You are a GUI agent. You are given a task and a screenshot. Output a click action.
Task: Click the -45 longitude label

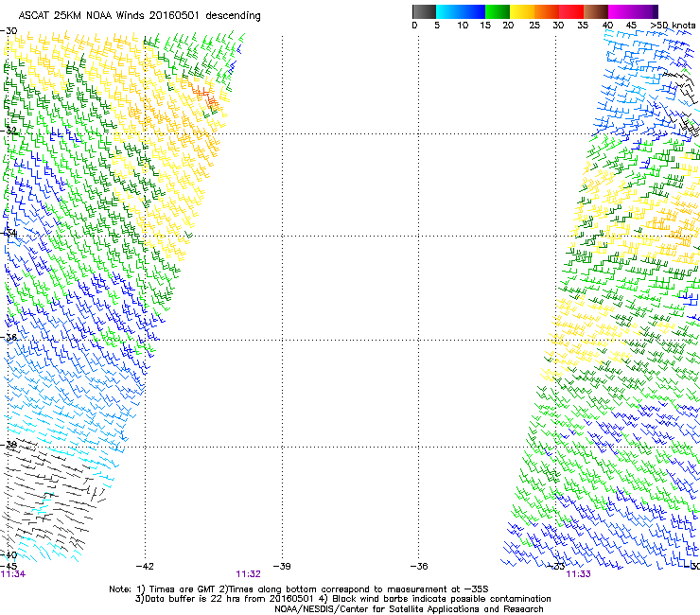(x=9, y=567)
